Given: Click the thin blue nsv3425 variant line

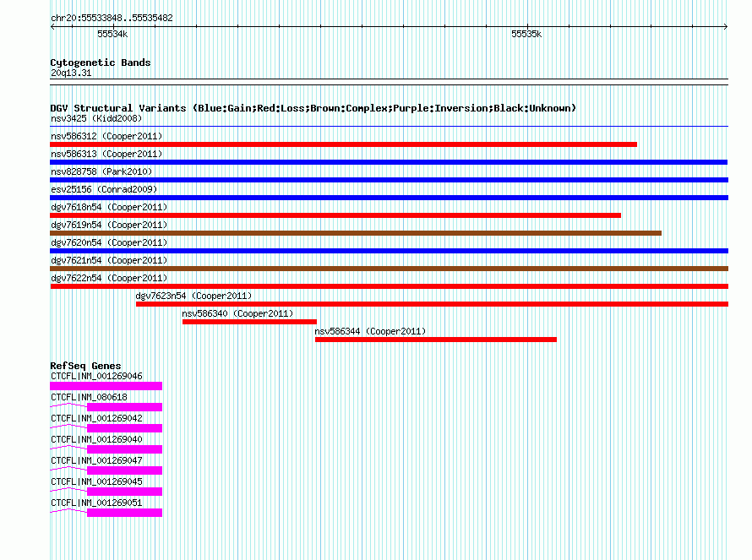Looking at the screenshot, I should tap(389, 127).
